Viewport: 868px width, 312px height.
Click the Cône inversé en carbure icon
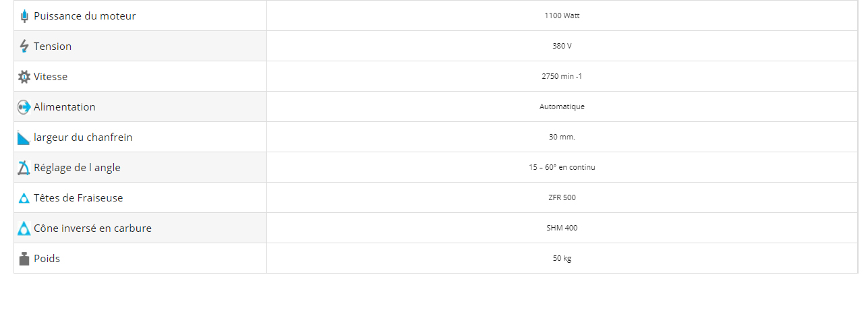[x=24, y=228]
